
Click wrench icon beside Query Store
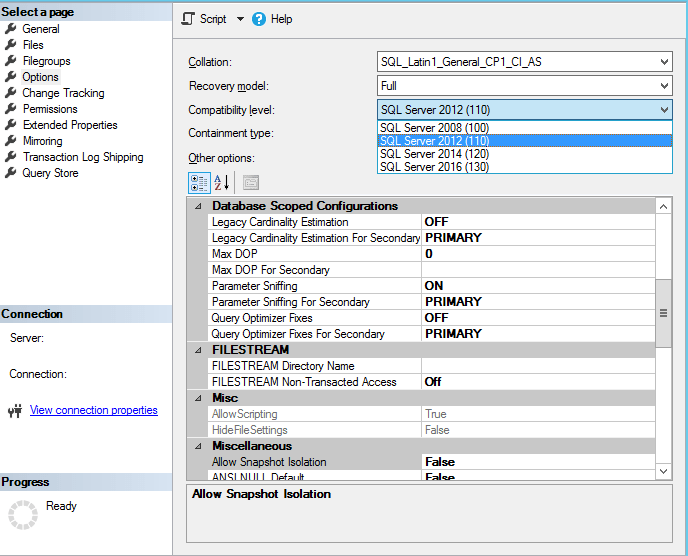coord(11,173)
